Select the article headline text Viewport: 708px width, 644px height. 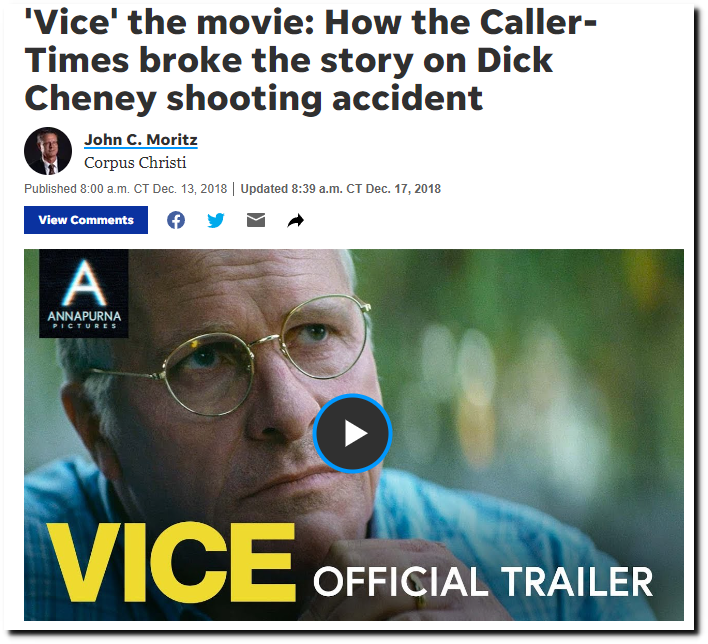click(x=311, y=60)
